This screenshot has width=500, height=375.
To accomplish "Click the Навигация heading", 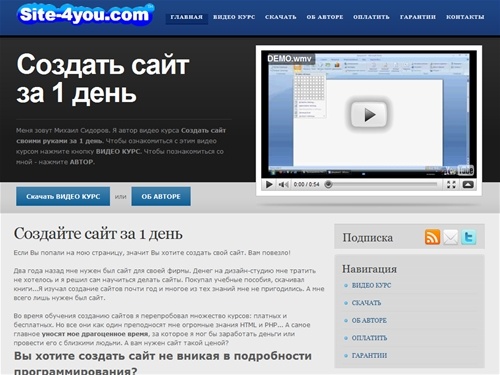I will click(369, 269).
